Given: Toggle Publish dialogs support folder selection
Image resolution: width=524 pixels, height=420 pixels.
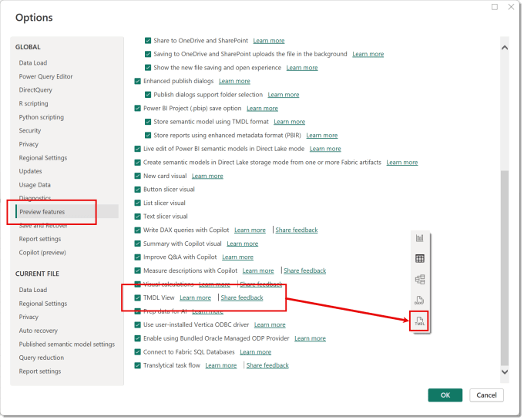Looking at the screenshot, I should [x=149, y=96].
